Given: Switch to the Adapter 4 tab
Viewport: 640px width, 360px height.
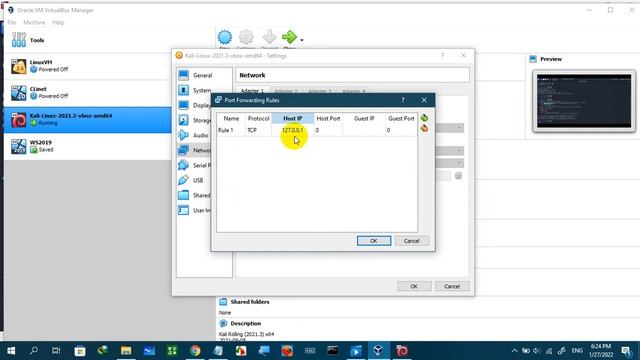Looking at the screenshot, I should coord(353,91).
